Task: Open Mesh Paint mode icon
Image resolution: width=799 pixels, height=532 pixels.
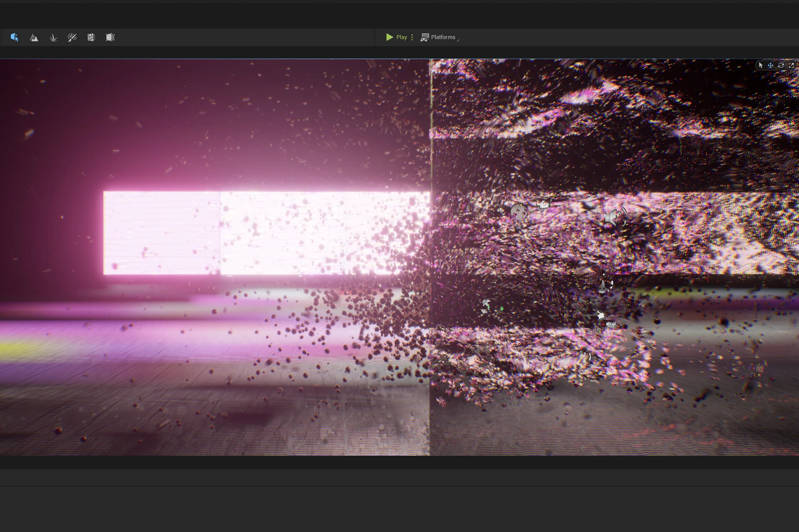Action: tap(72, 37)
